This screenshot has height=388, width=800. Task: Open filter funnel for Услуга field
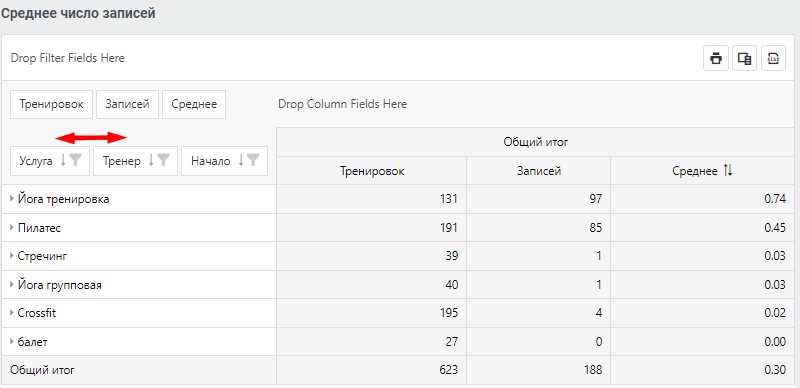pos(76,160)
